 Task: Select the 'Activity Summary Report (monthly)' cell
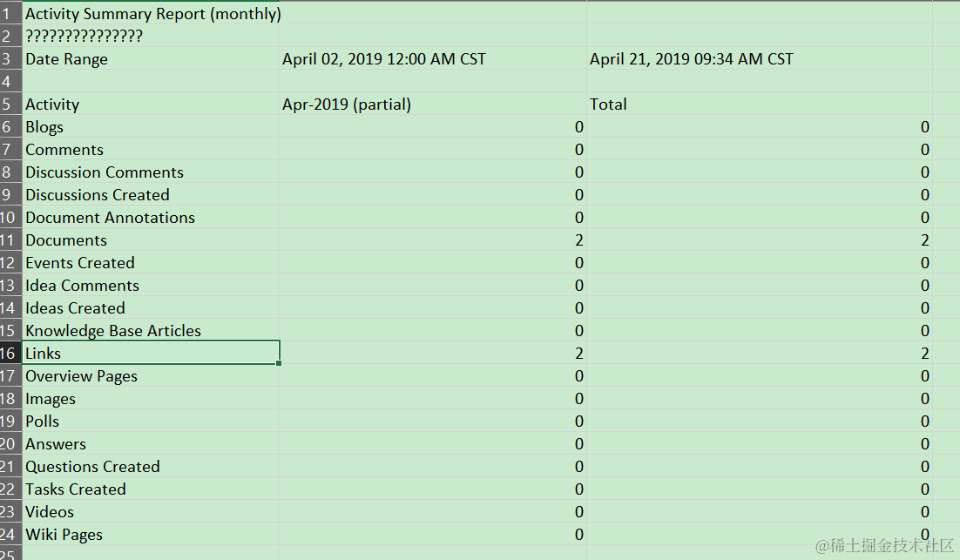[152, 14]
